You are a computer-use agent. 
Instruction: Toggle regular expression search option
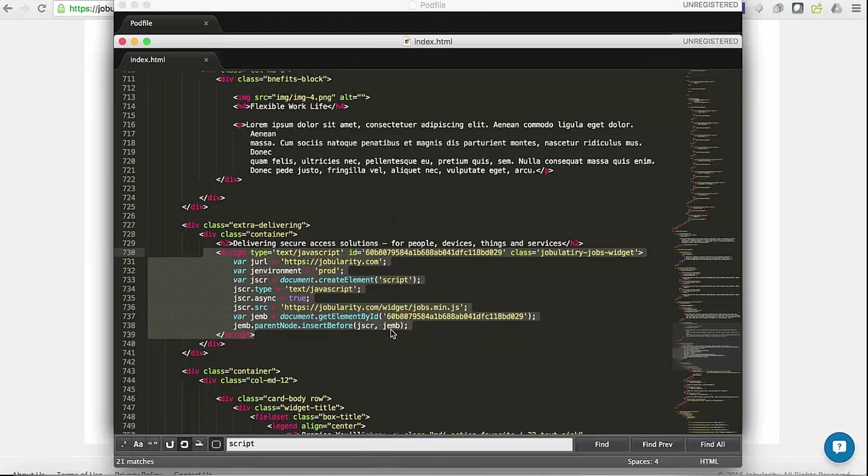click(x=124, y=444)
